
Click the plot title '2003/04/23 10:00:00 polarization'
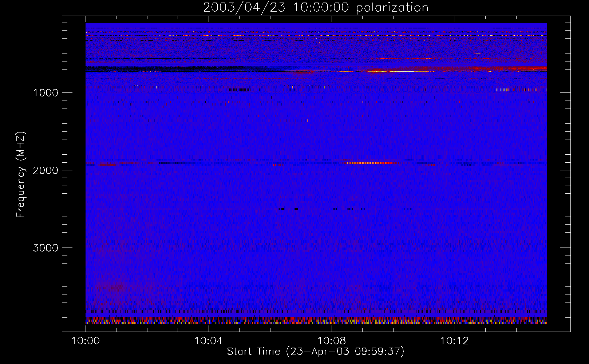coord(316,7)
